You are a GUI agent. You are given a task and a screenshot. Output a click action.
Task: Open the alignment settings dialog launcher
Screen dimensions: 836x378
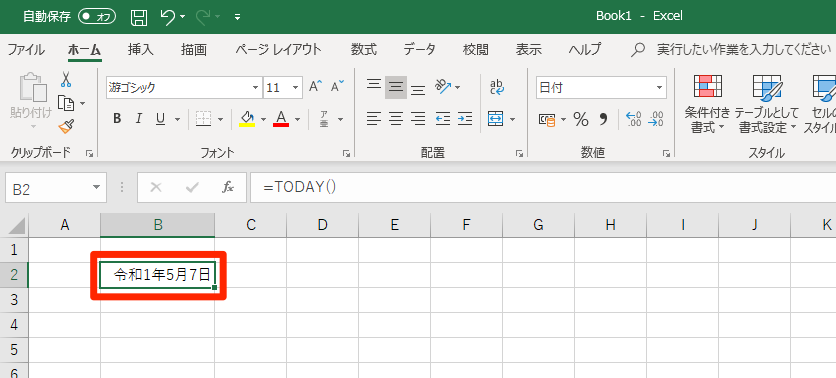(x=519, y=154)
